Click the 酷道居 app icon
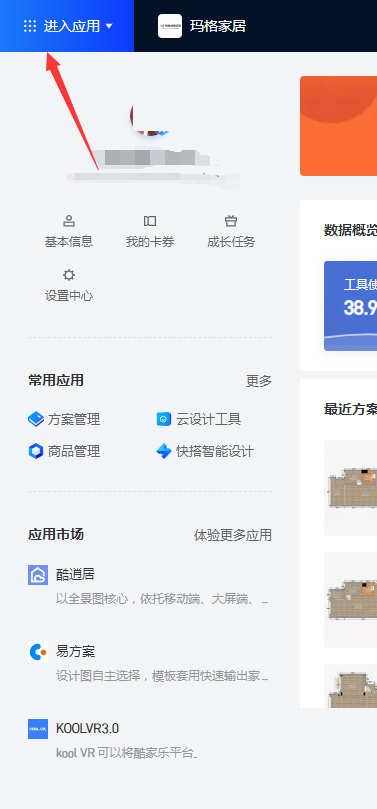 (38, 575)
